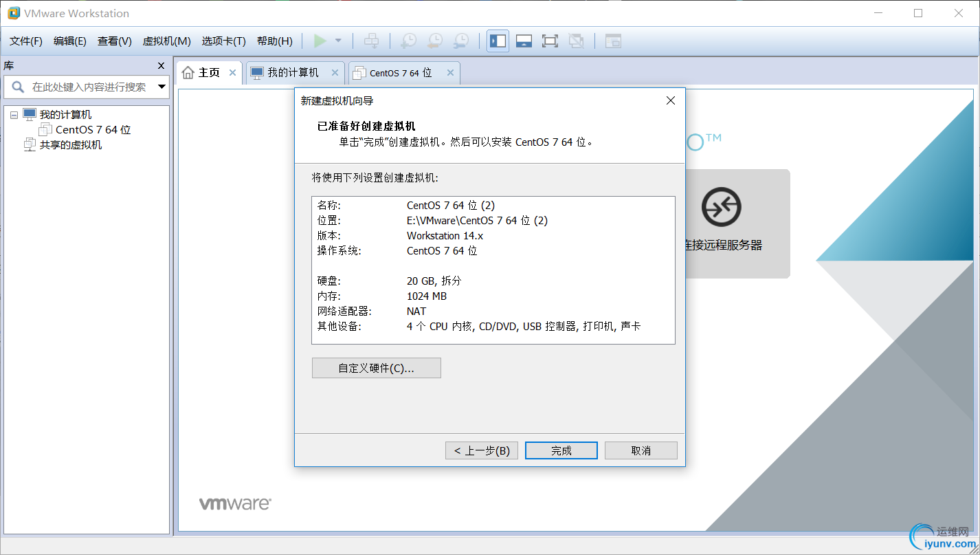
Task: Close the 库 library panel
Action: point(161,65)
